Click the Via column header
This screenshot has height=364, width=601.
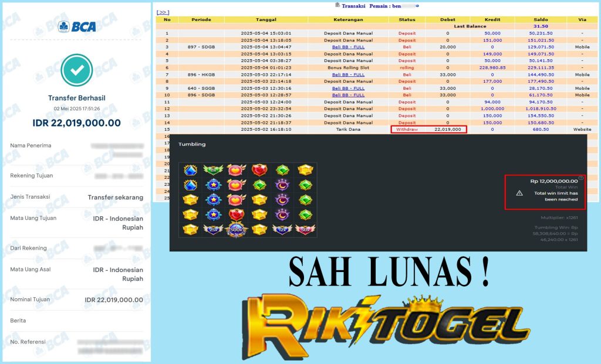[582, 19]
